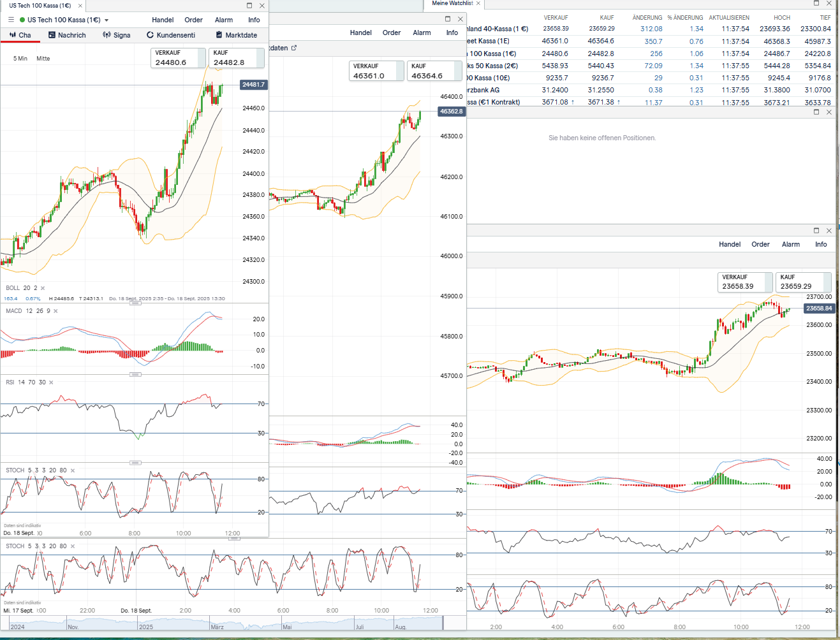This screenshot has width=840, height=640.
Task: Open the hamburger menu in US Tech 100 window
Action: click(x=11, y=20)
